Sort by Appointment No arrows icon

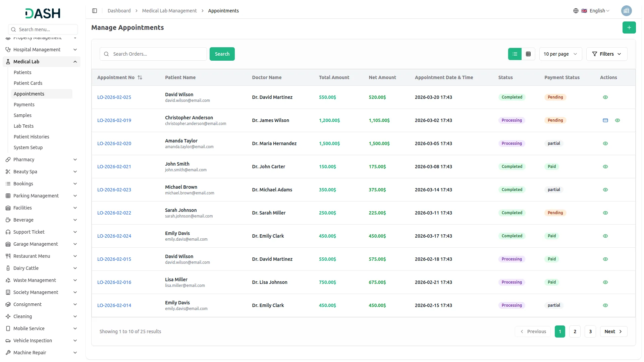click(140, 77)
